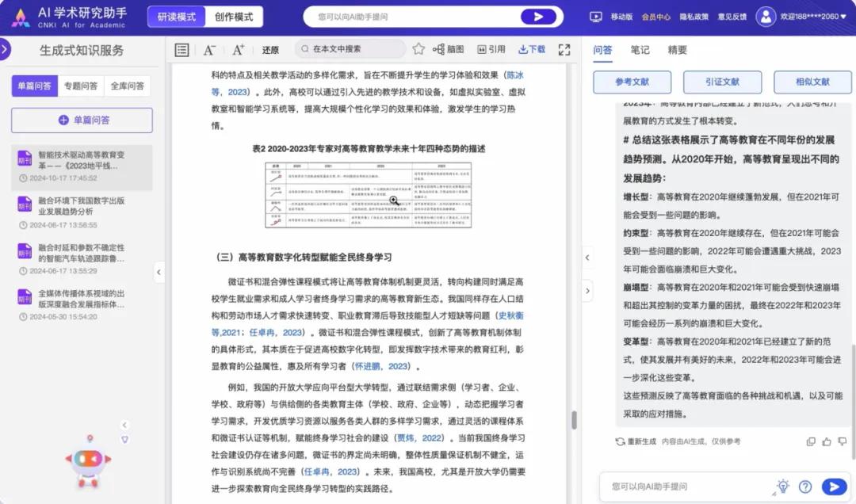This screenshot has width=856, height=504.
Task: Submit the top AI question arrow button
Action: click(x=538, y=17)
